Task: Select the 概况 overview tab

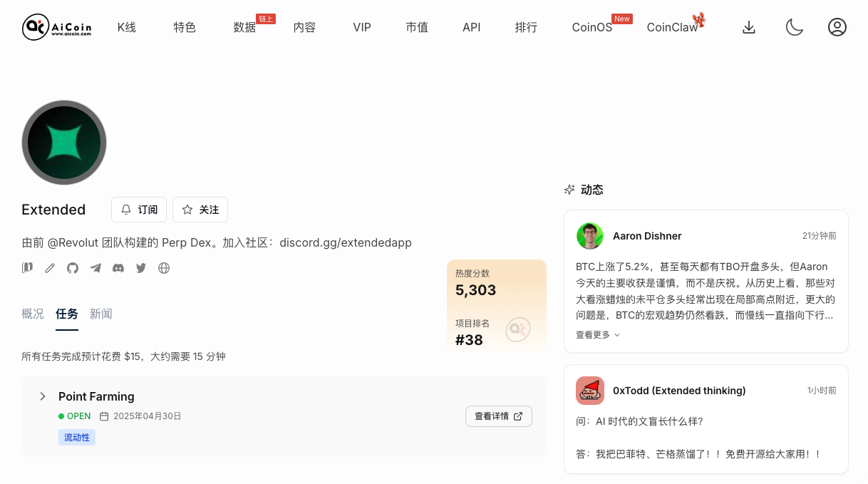Action: tap(32, 314)
